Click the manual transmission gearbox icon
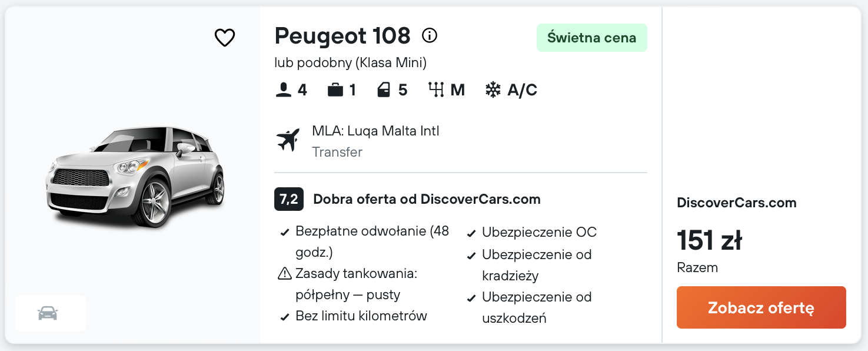 click(x=436, y=90)
